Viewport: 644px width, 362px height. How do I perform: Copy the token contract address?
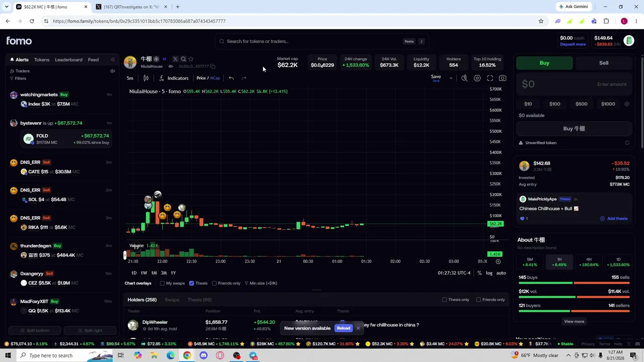213,66
